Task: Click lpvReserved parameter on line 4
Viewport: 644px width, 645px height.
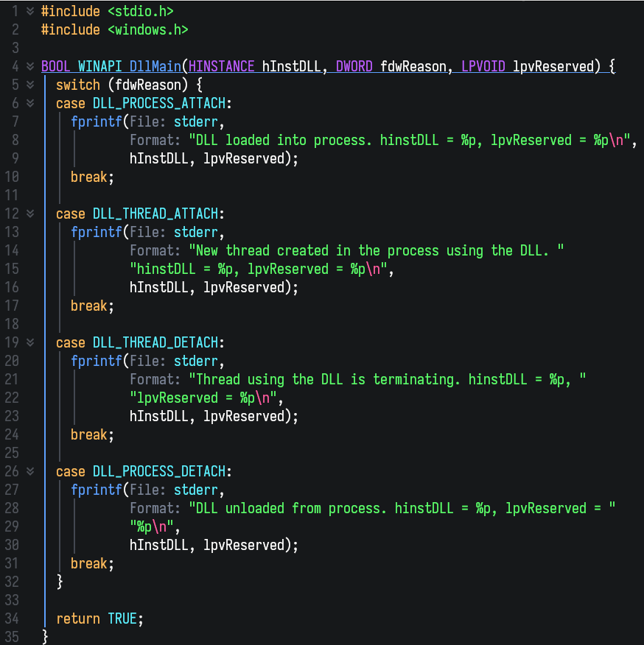Action: (x=553, y=66)
